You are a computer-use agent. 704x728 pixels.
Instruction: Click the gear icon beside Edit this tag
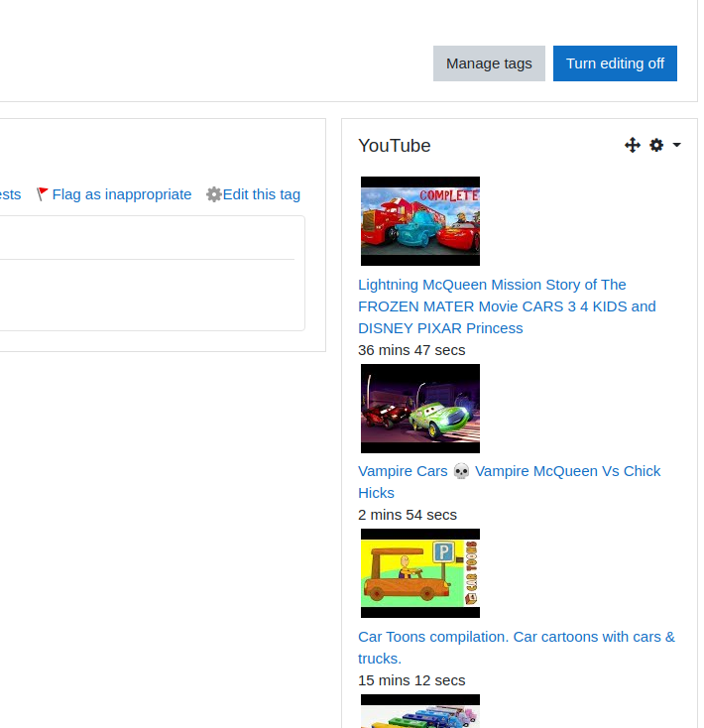coord(214,194)
